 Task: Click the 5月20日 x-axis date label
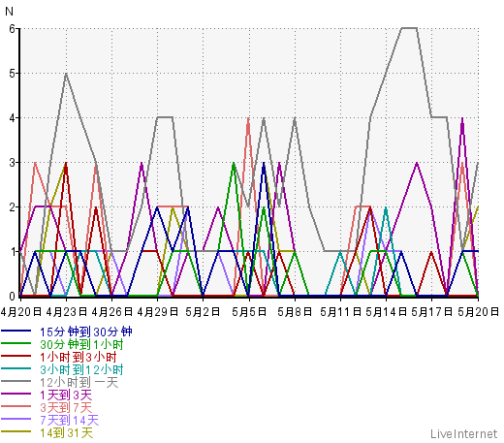click(478, 312)
